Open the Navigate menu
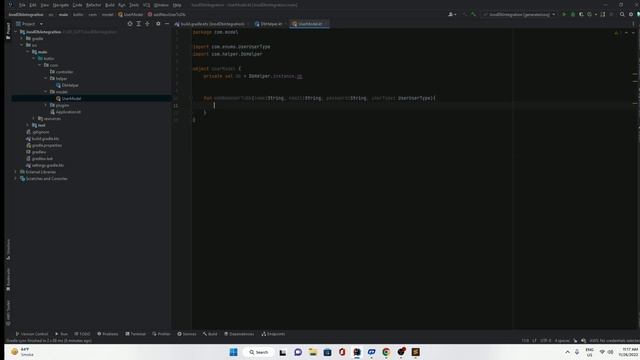 click(60, 5)
